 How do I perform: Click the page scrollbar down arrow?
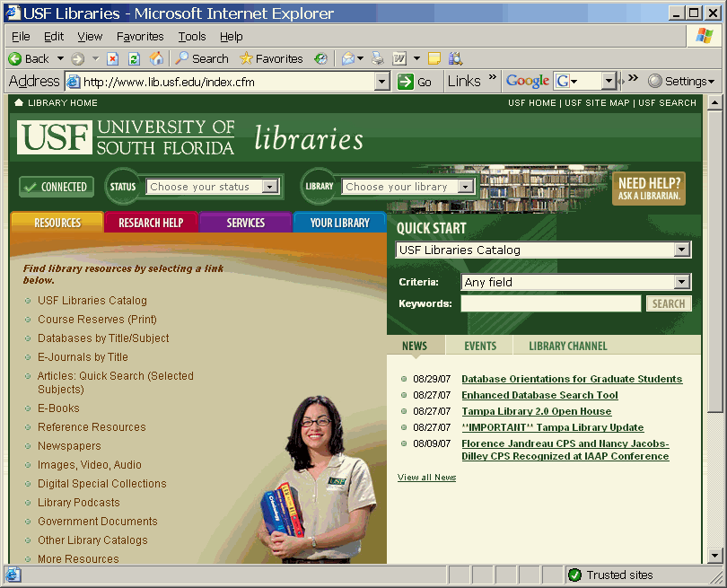[714, 556]
